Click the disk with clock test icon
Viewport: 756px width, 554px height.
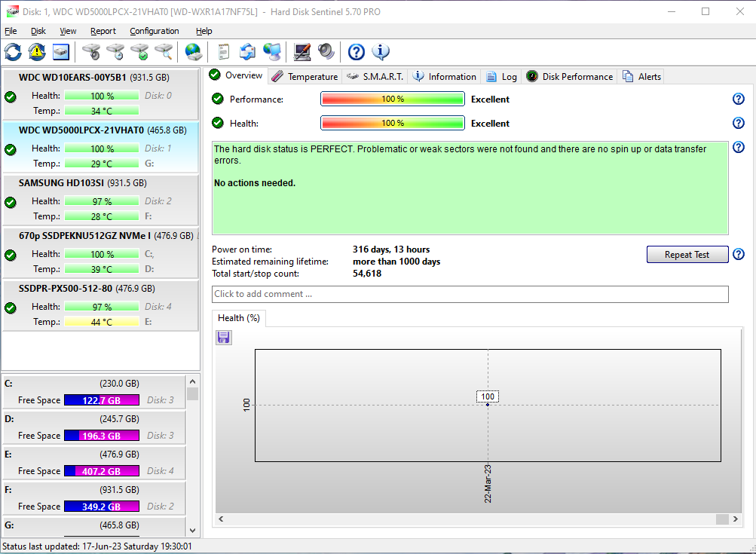[x=116, y=51]
